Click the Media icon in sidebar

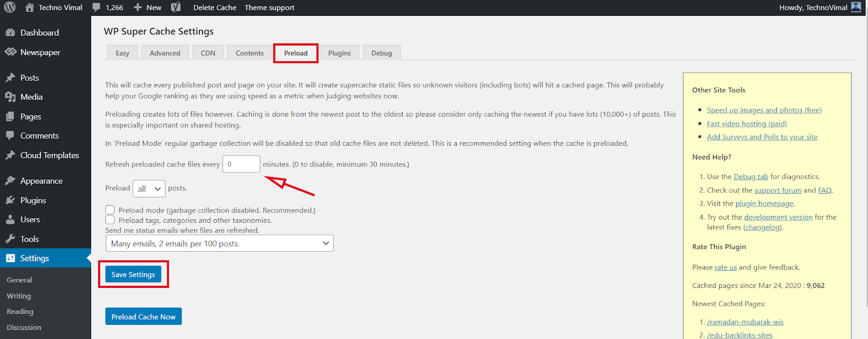pos(10,97)
